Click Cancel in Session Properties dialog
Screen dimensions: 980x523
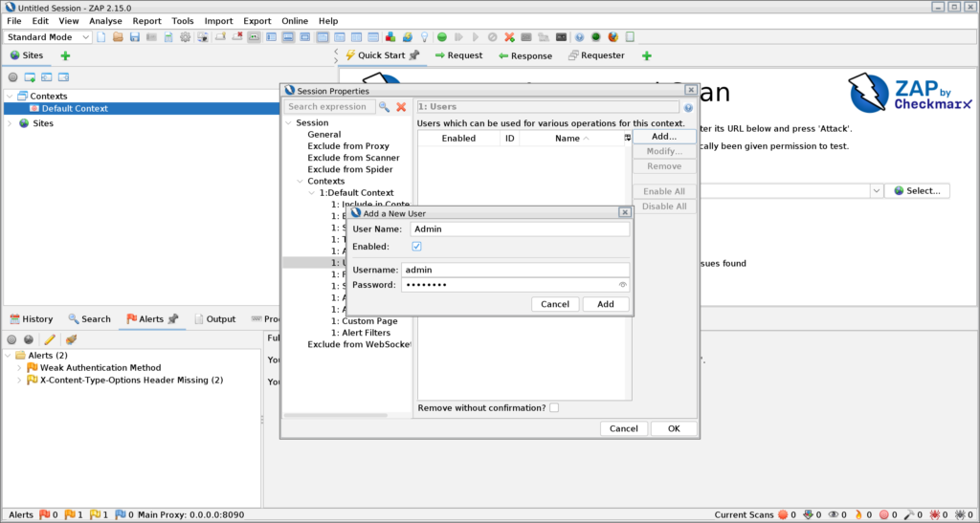click(x=624, y=428)
